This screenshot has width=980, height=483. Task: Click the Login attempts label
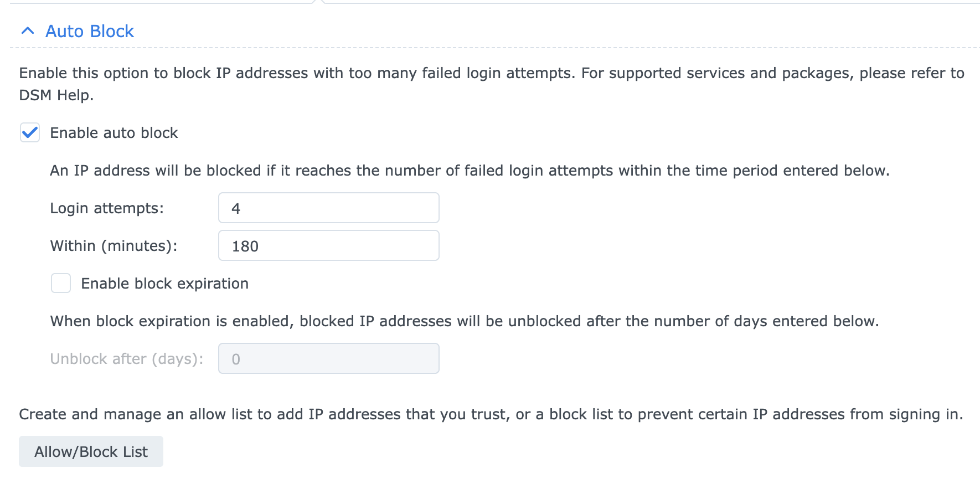tap(107, 208)
